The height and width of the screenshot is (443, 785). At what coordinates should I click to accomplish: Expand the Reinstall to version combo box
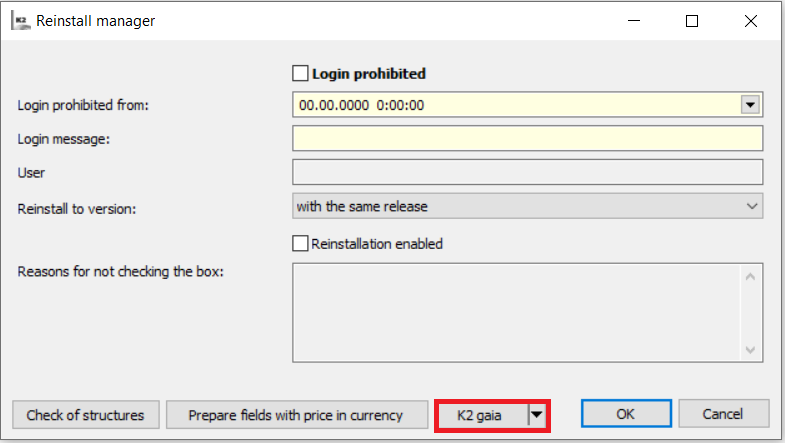coord(752,206)
